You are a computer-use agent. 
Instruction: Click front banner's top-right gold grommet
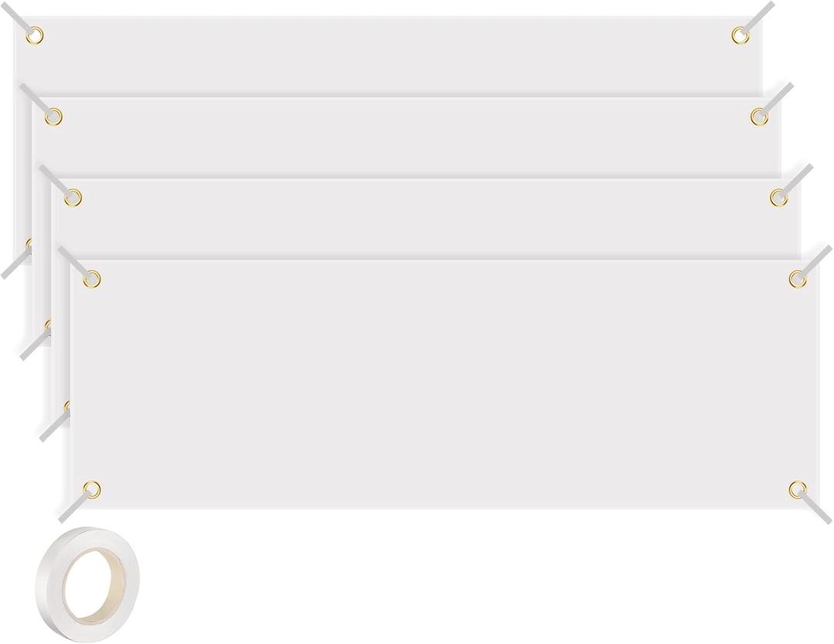pyautogui.click(x=798, y=279)
